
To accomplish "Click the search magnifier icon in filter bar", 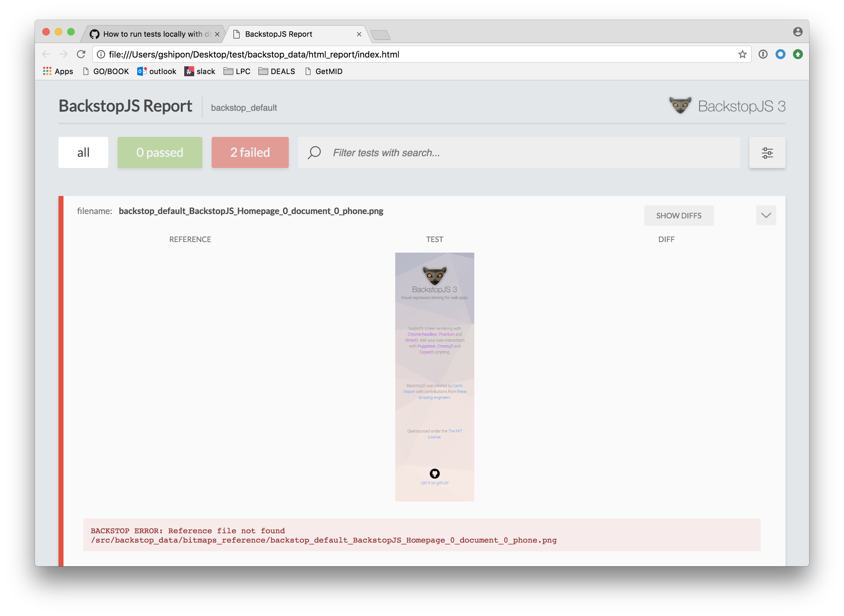I will [314, 152].
